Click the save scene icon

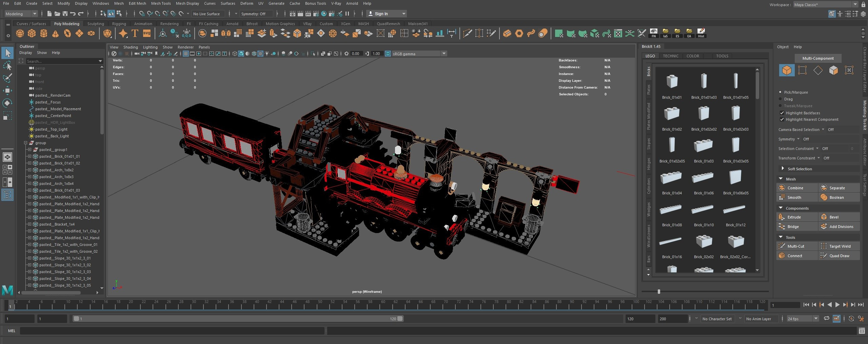65,14
